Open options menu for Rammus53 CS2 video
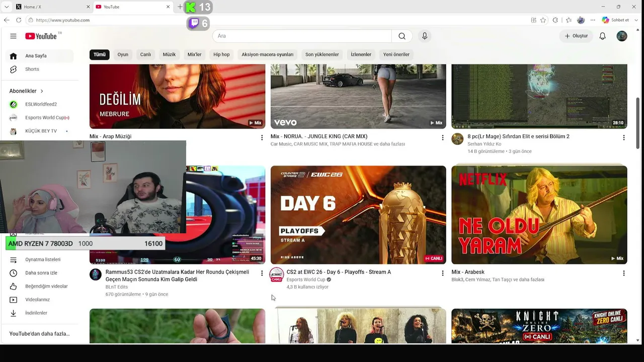Viewport: 644px width, 362px height. pyautogui.click(x=262, y=273)
